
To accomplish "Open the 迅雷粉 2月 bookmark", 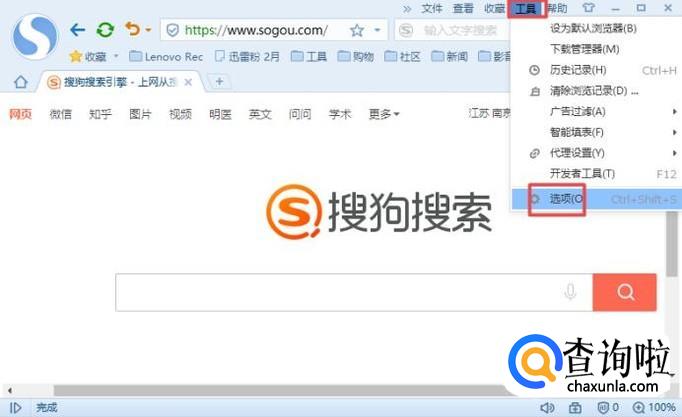I will [247, 57].
